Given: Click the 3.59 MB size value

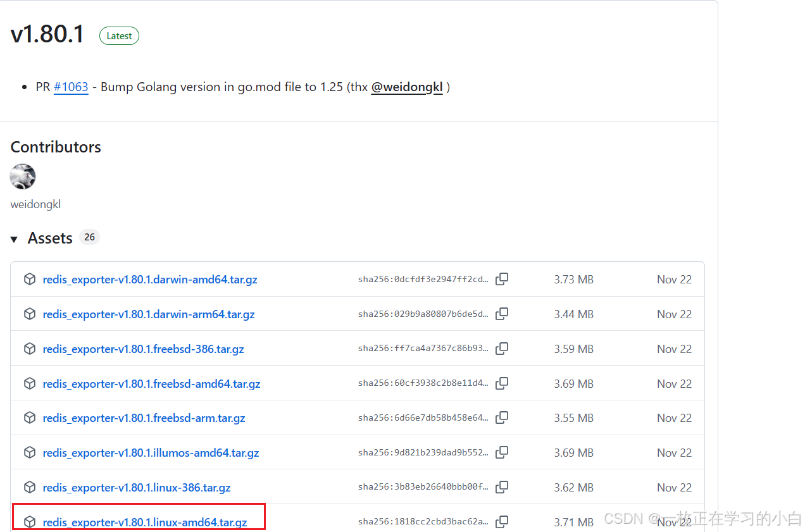Looking at the screenshot, I should point(573,349).
